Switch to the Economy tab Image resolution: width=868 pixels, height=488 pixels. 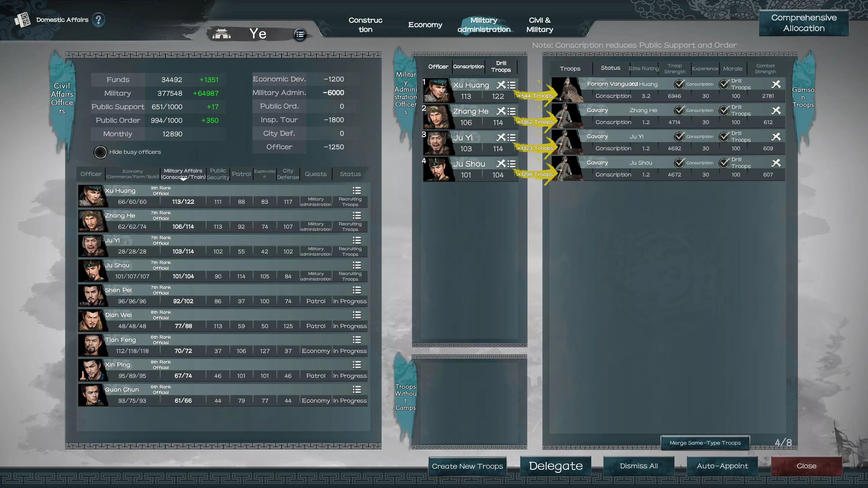(x=425, y=25)
